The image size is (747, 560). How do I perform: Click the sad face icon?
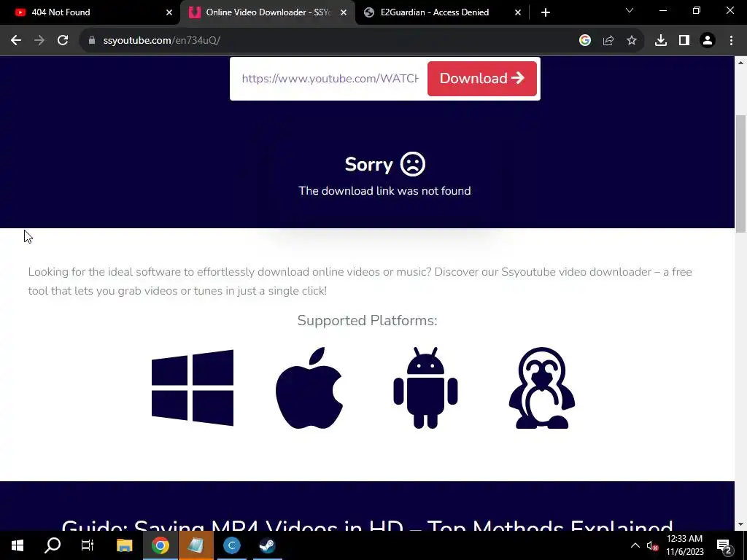413,164
